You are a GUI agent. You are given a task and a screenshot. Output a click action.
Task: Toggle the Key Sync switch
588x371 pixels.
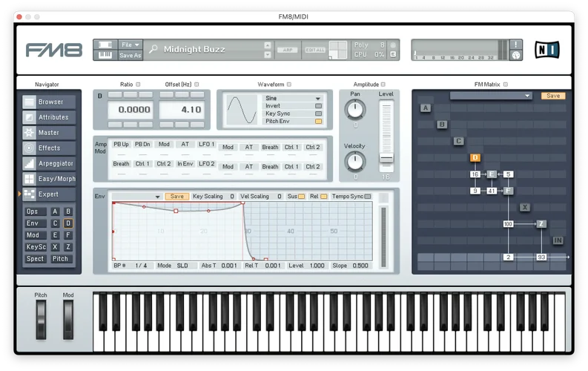(x=318, y=114)
